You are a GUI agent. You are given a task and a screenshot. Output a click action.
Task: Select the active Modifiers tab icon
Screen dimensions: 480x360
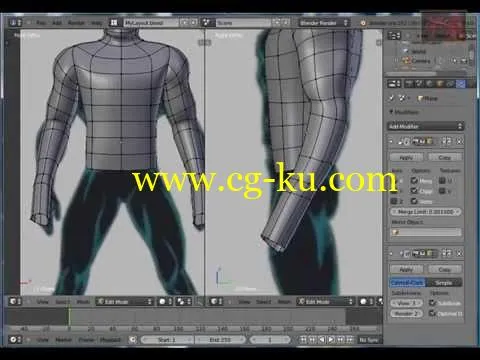460,84
